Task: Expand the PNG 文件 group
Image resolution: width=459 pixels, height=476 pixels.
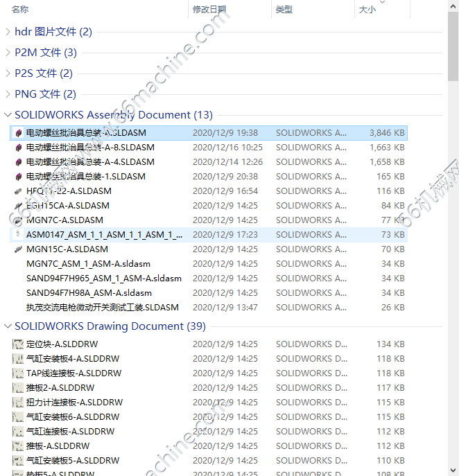Action: [x=8, y=94]
